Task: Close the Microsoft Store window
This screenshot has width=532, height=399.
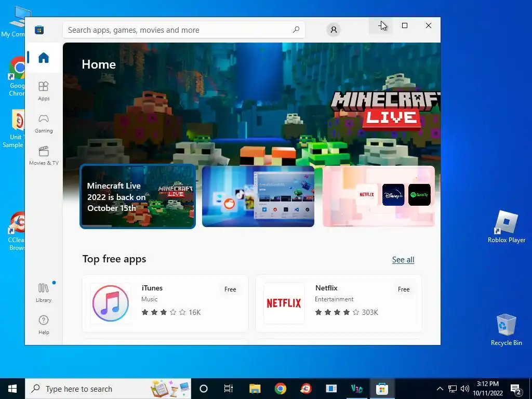Action: coord(429,26)
